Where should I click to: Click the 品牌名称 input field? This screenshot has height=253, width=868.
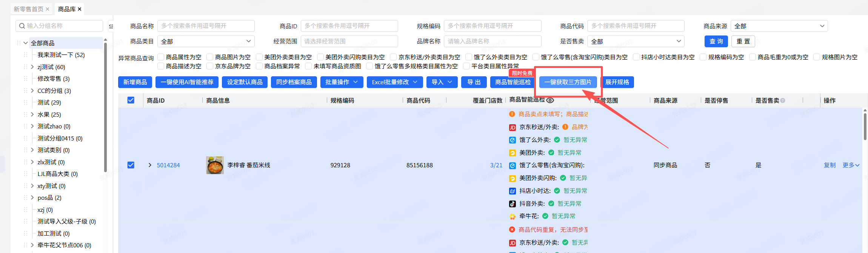click(492, 41)
